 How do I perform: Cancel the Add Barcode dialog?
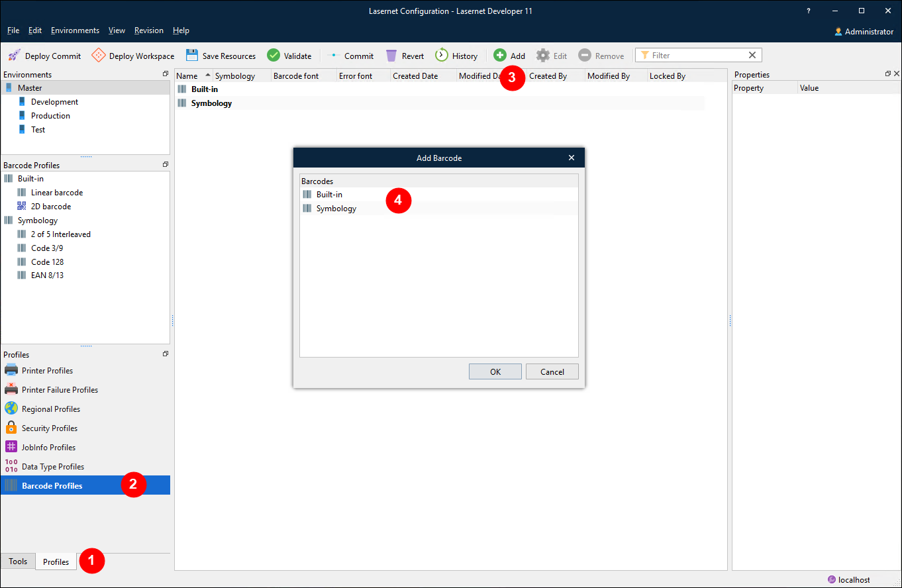(x=552, y=371)
